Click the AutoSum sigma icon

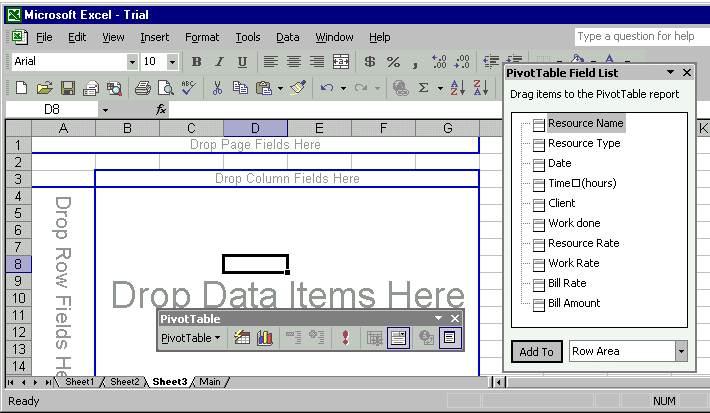424,88
